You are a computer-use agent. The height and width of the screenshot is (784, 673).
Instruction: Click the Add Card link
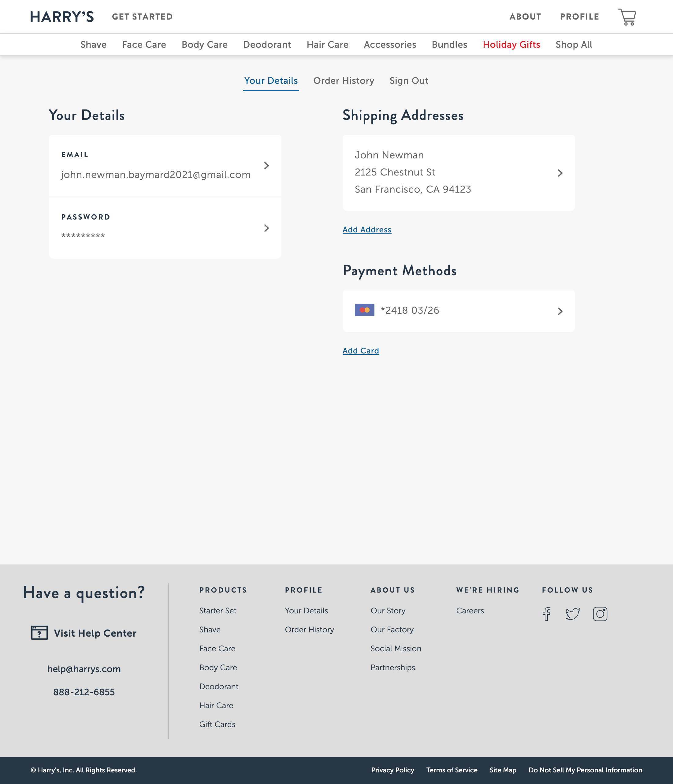(x=361, y=350)
